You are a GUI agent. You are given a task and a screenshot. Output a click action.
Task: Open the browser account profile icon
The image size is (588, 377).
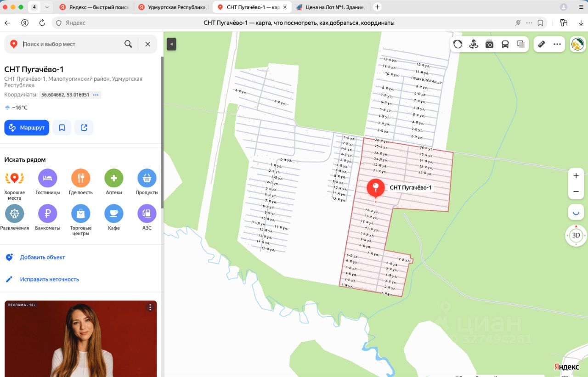pyautogui.click(x=564, y=7)
